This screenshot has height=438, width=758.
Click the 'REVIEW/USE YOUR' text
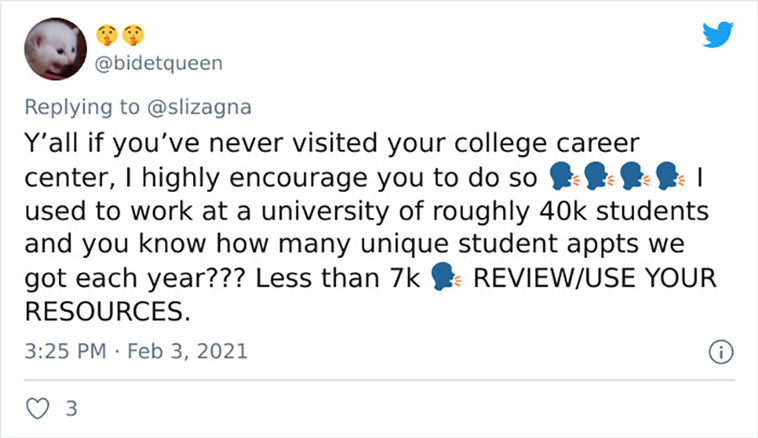[x=595, y=278]
